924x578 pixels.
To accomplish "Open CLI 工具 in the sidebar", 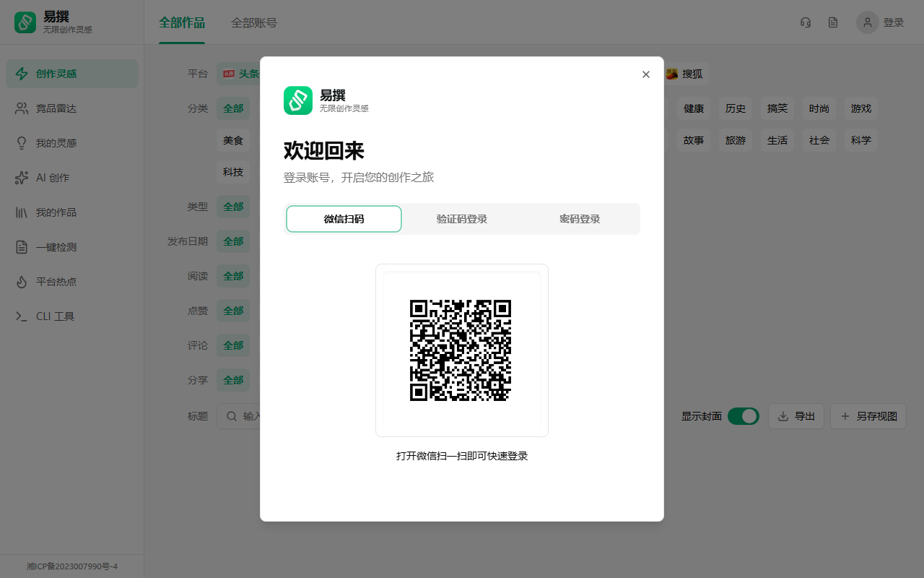I will (72, 316).
